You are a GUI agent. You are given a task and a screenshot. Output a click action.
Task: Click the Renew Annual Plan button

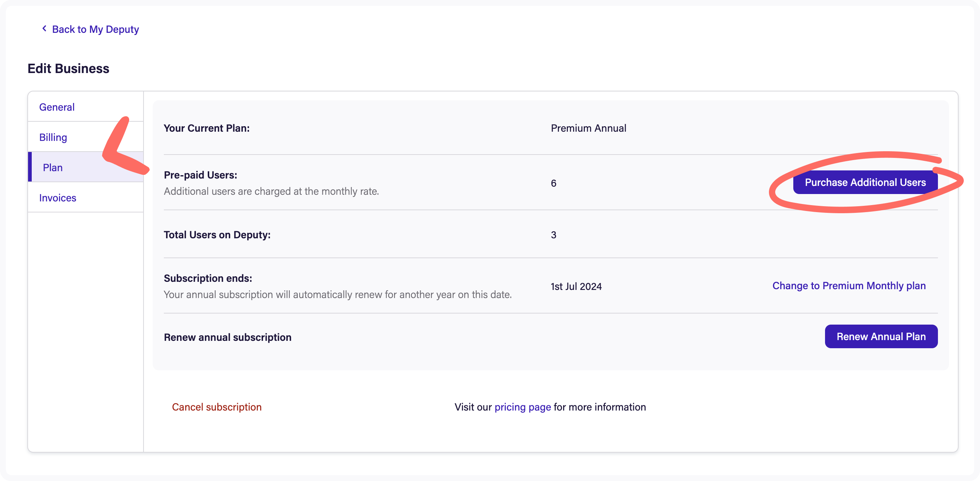coord(881,336)
